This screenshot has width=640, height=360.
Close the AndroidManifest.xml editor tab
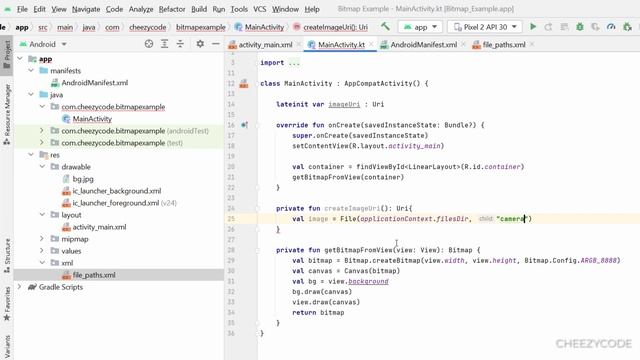coord(463,44)
